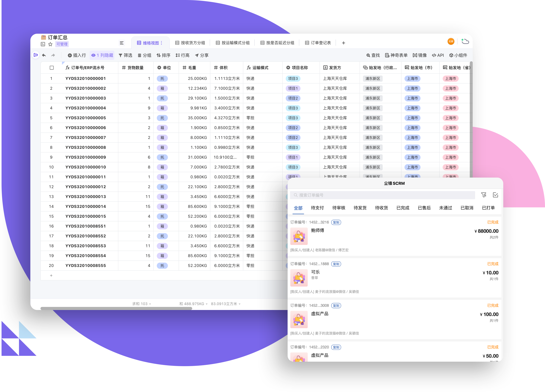
Task: Toggle the select-all rows checkbox
Action: tap(51, 68)
